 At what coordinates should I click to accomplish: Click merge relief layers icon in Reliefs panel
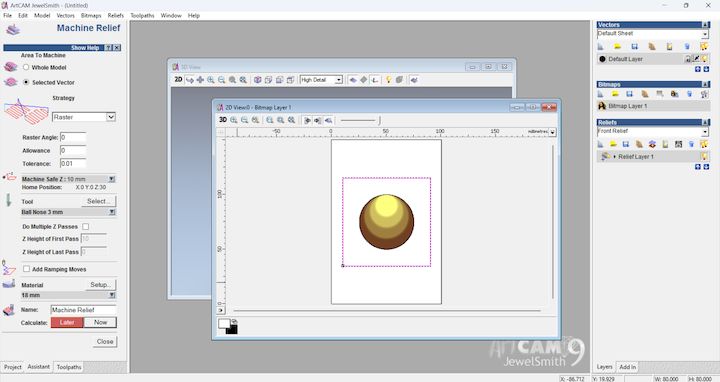click(x=652, y=144)
